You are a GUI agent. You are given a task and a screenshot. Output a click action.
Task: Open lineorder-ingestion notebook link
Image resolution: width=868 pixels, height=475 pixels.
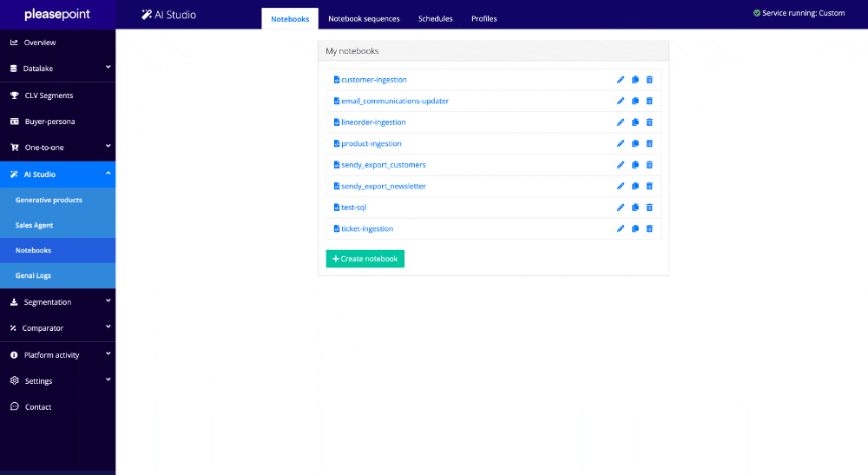[373, 122]
